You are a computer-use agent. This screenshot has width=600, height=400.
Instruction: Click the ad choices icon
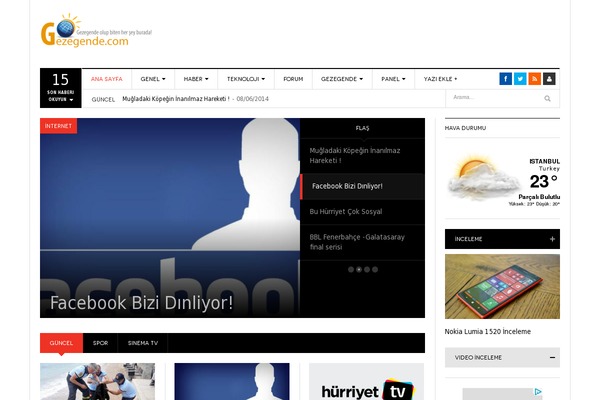click(x=538, y=392)
